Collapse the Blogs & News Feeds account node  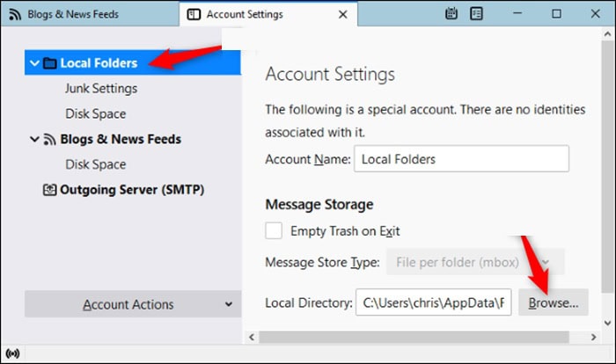coord(33,139)
